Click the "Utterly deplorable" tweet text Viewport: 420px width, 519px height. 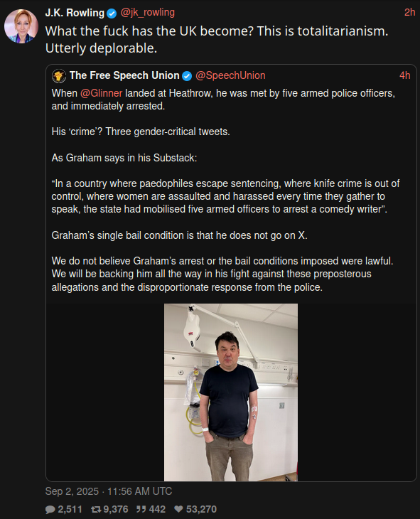click(x=102, y=48)
